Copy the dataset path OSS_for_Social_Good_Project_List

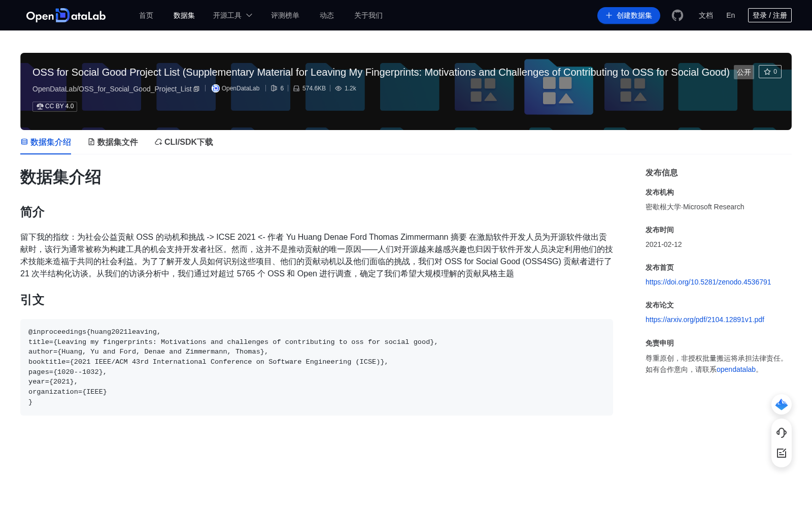196,89
